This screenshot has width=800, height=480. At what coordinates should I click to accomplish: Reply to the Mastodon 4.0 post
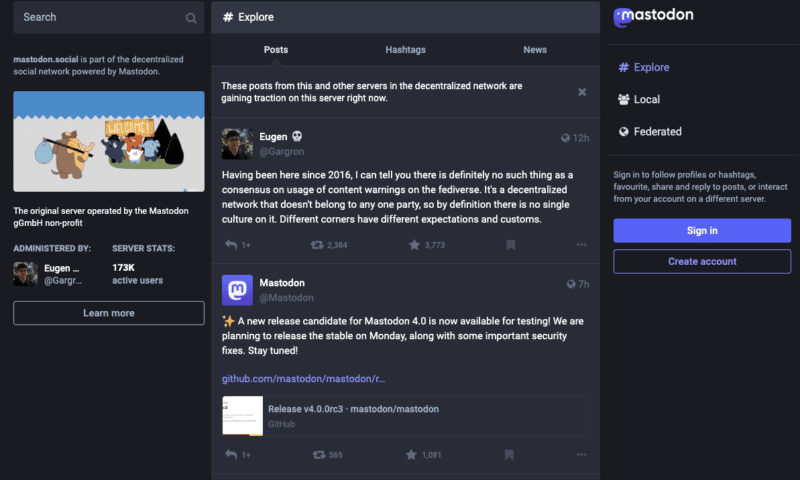click(231, 454)
